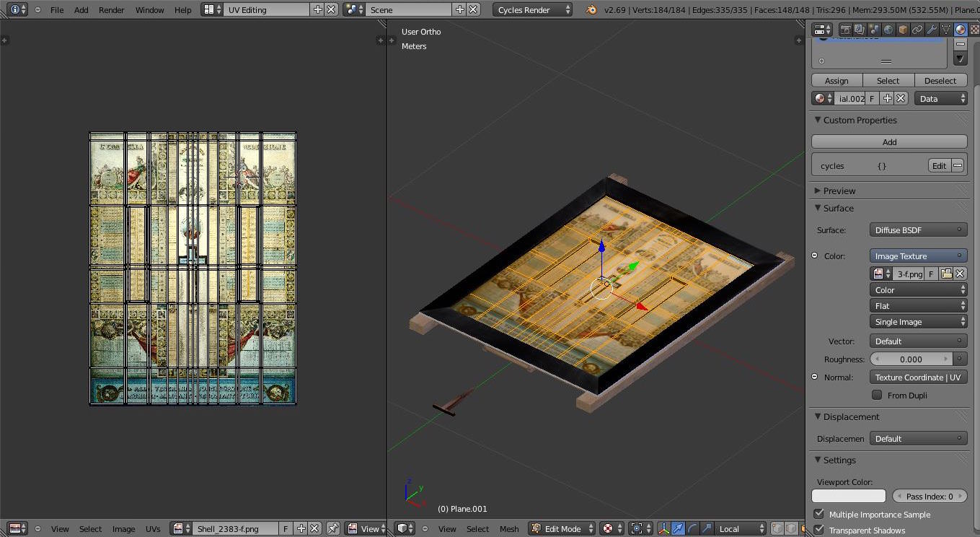Viewport: 980px width, 537px height.
Task: Delete the current Scene with X icon
Action: 473,9
